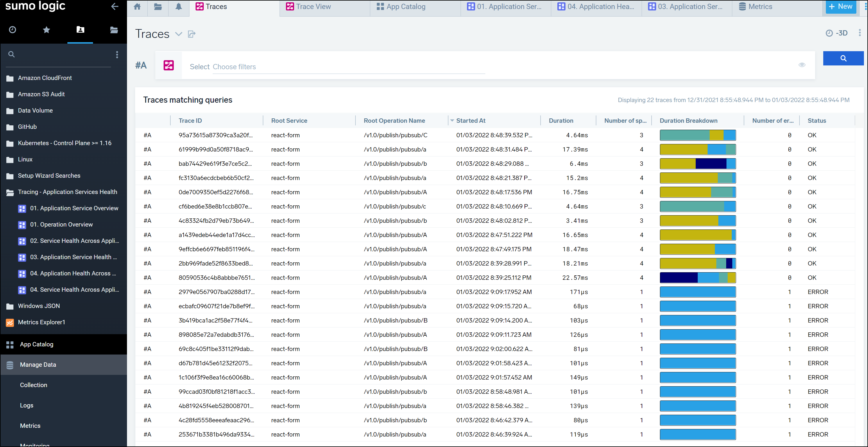Open the sidebar three-dot options menu
This screenshot has width=868, height=447.
117,55
